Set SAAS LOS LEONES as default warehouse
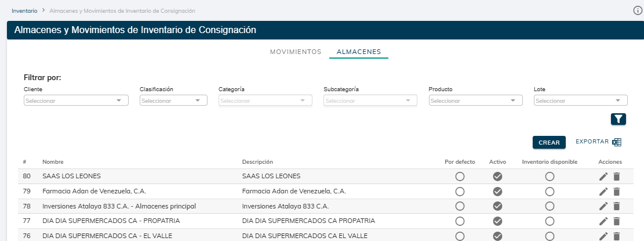Viewport: 644px width, 241px height. tap(460, 177)
